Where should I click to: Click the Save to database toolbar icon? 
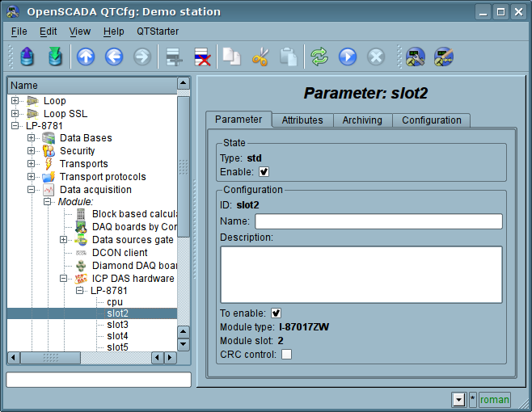click(x=55, y=57)
